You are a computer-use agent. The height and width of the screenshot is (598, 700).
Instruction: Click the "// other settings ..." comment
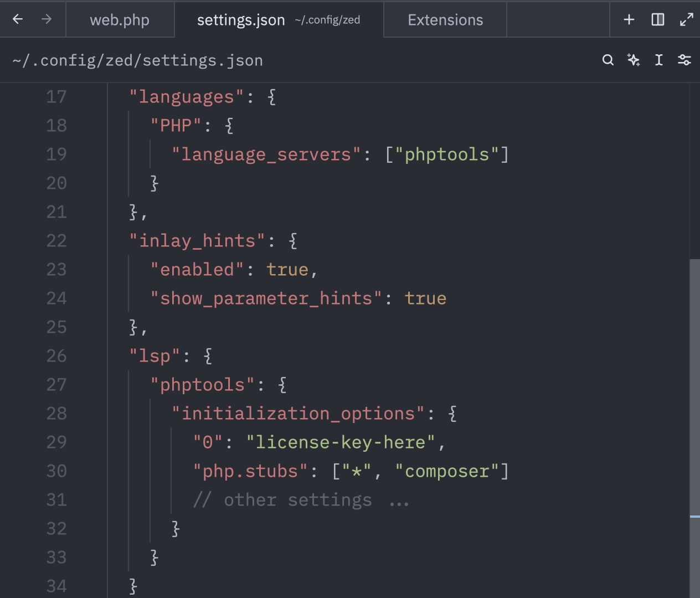301,500
